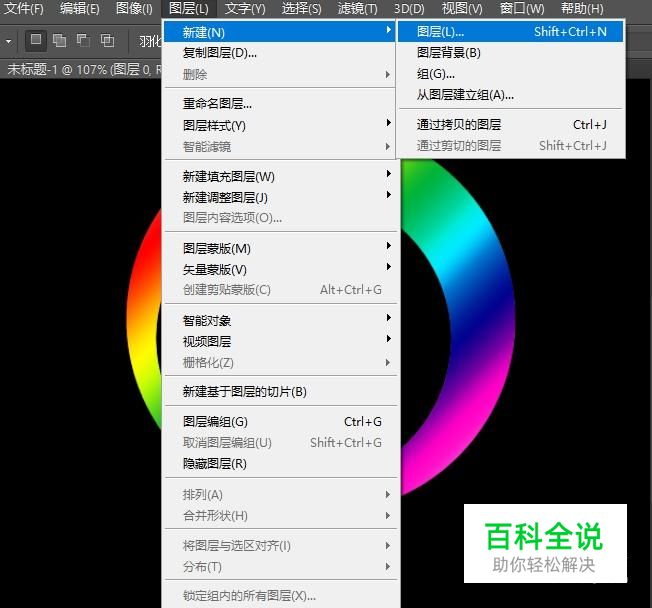Choose 新建(N) in the layer menu
This screenshot has width=652, height=608.
coord(279,32)
